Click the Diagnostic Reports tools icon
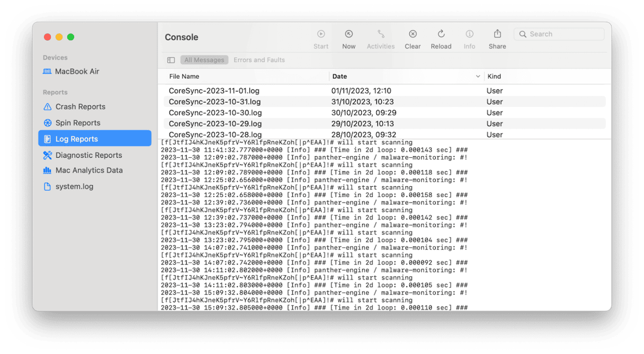644x354 pixels. [48, 155]
